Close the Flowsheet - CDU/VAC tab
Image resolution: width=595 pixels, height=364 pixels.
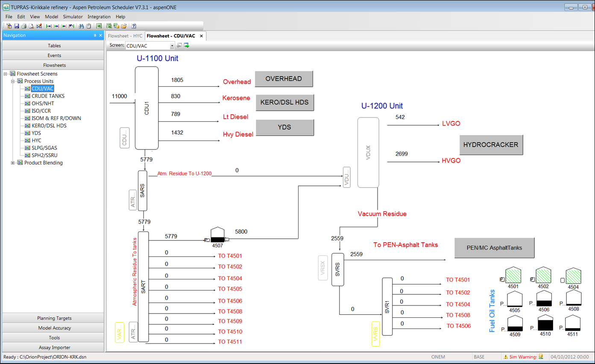(201, 36)
